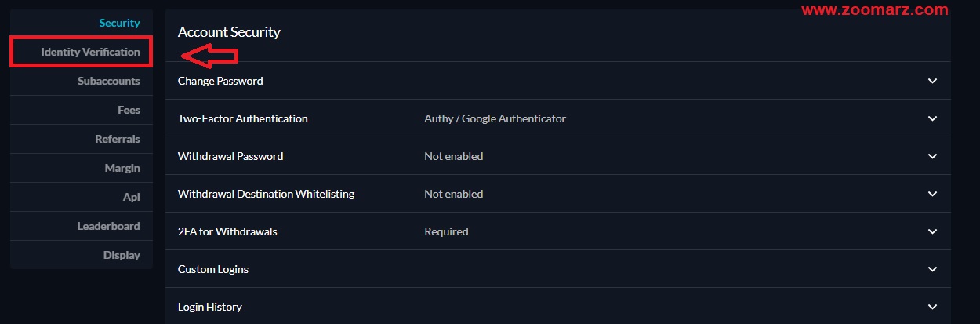
Task: Click the Two-Factor Authentication row label
Action: [243, 118]
